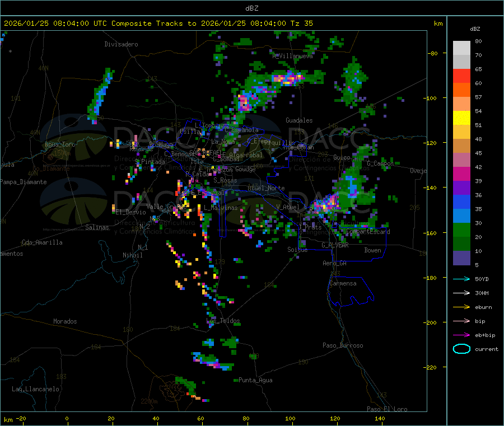
Task: Pick the purple swatch between 39 and 36
Action: click(461, 188)
